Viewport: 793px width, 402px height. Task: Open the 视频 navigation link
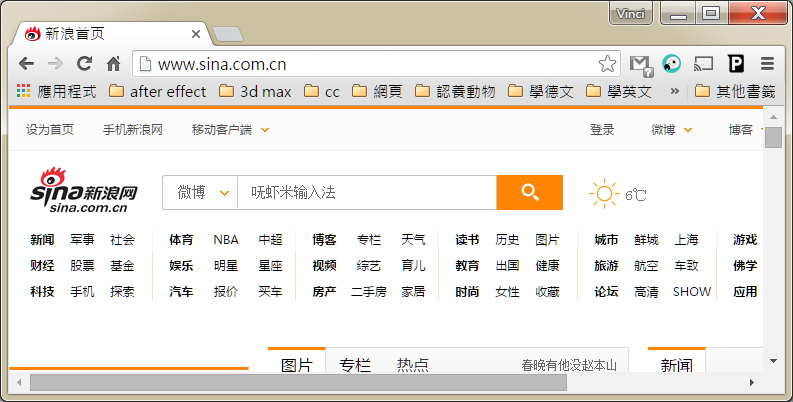(x=324, y=265)
